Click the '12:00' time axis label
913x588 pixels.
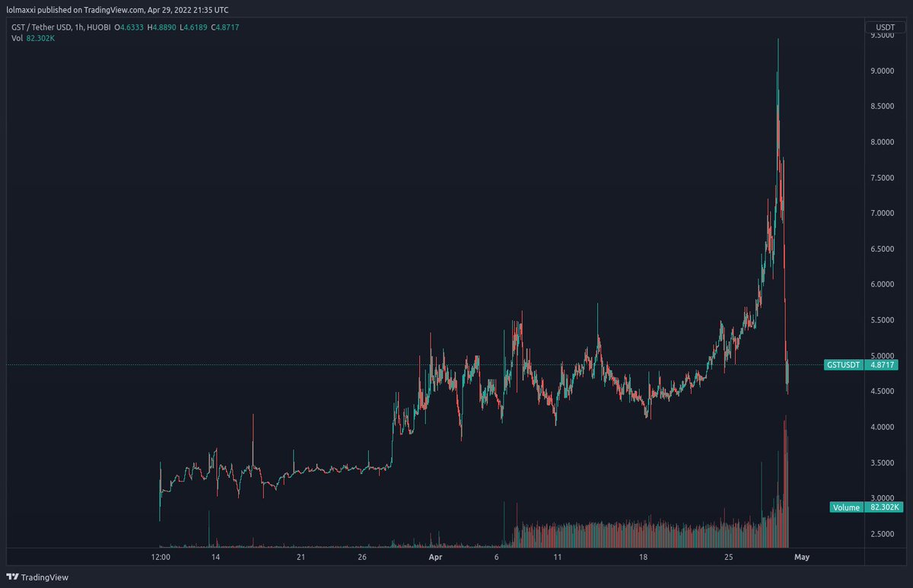tap(161, 558)
